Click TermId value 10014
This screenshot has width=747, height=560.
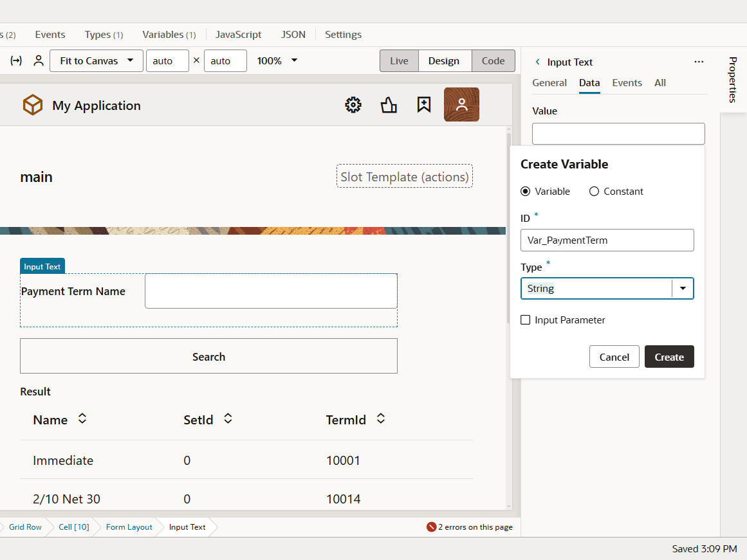pyautogui.click(x=343, y=499)
